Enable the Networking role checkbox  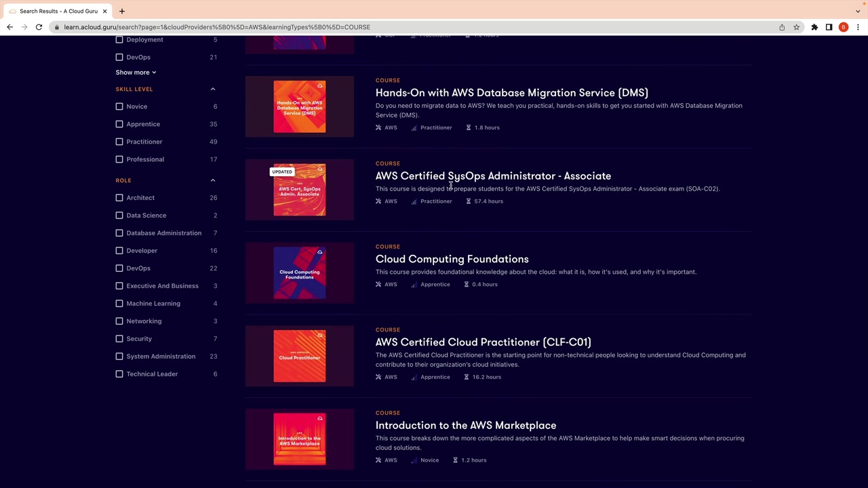pos(119,321)
